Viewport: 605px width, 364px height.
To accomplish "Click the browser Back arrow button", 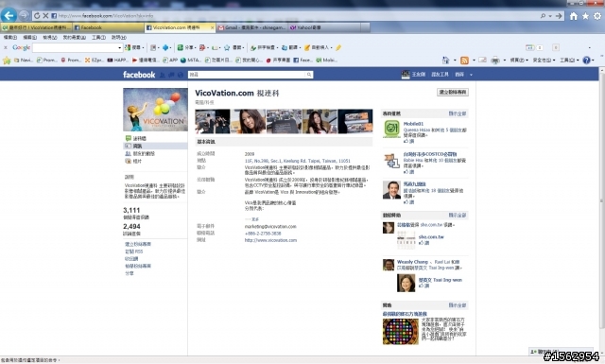I will 9,15.
